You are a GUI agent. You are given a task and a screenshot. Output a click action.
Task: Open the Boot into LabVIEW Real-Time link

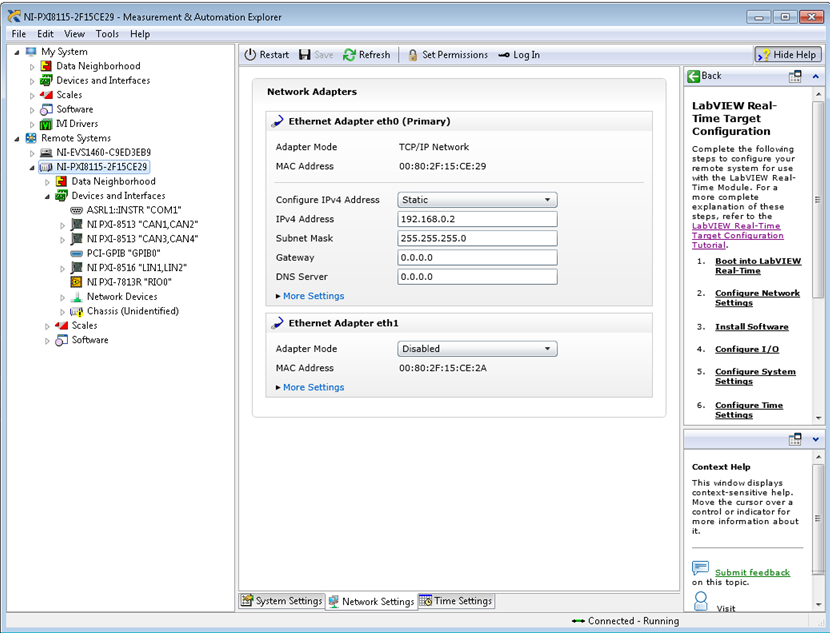pyautogui.click(x=758, y=266)
